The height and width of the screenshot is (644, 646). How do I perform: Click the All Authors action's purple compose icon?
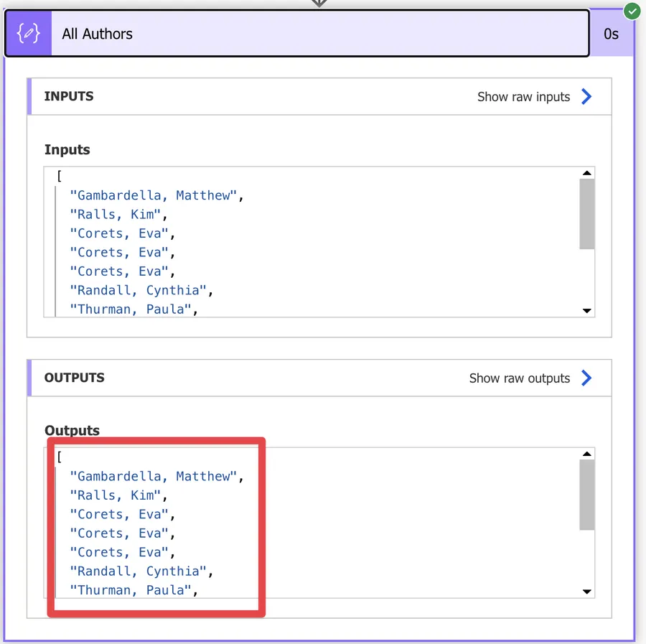point(28,33)
